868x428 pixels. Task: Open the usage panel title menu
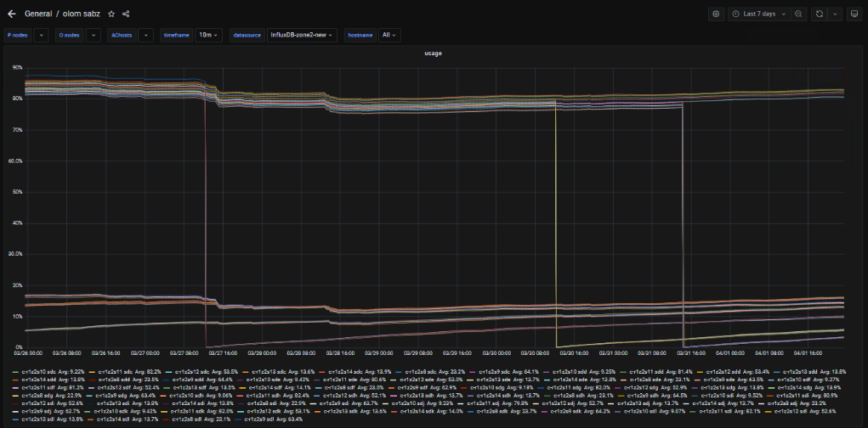click(434, 53)
